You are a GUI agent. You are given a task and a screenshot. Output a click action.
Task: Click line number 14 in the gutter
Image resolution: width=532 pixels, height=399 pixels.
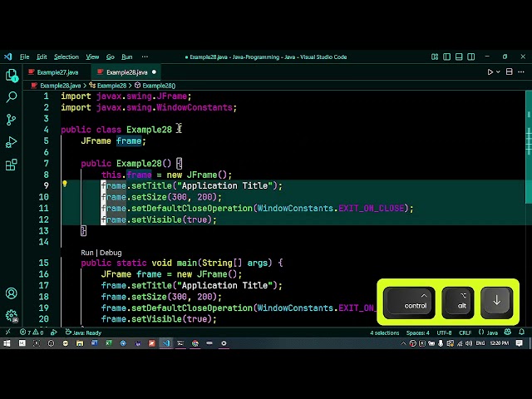tap(44, 242)
